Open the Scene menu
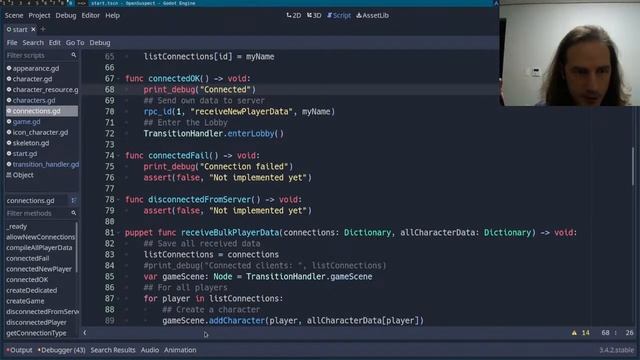The height and width of the screenshot is (360, 640). (14, 16)
